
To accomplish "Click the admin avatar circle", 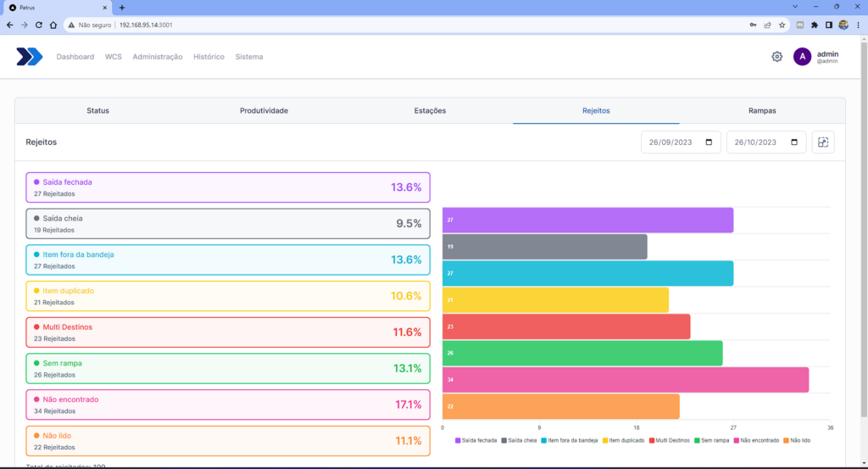I will point(802,57).
